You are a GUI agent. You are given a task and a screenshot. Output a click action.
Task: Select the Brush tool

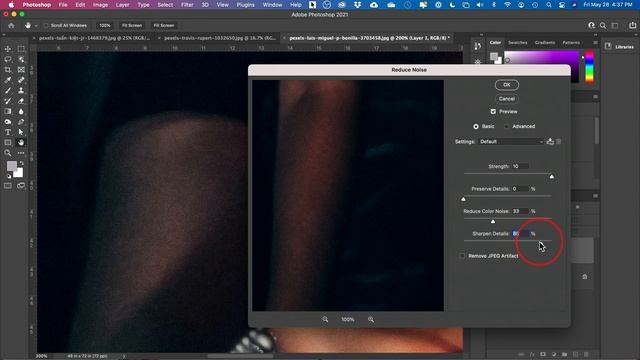[8, 91]
